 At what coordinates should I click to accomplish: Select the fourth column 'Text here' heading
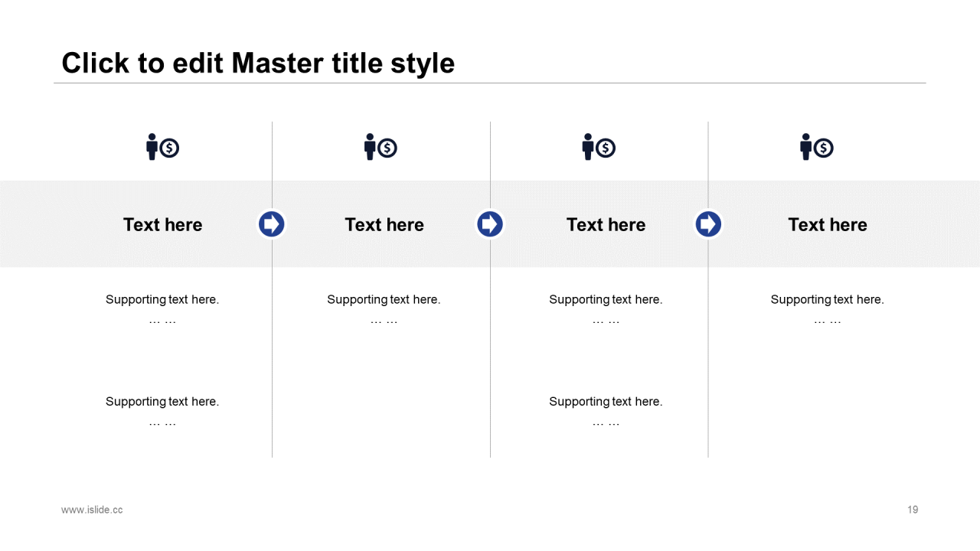pyautogui.click(x=828, y=224)
